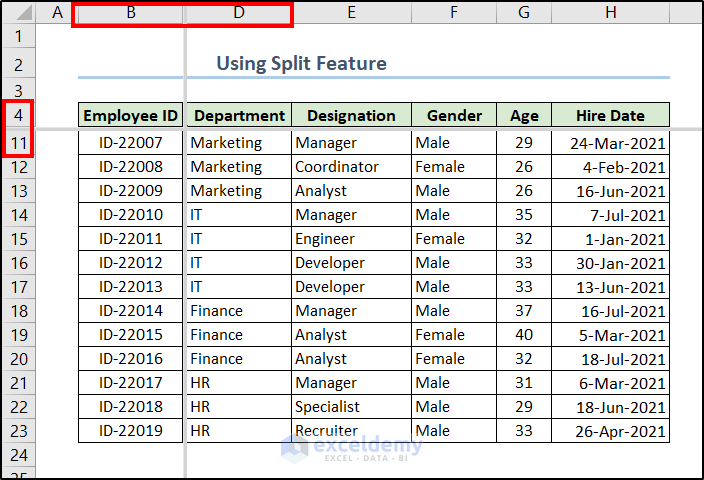Viewport: 704px width, 480px height.
Task: Select the Department header cell
Action: [x=238, y=115]
